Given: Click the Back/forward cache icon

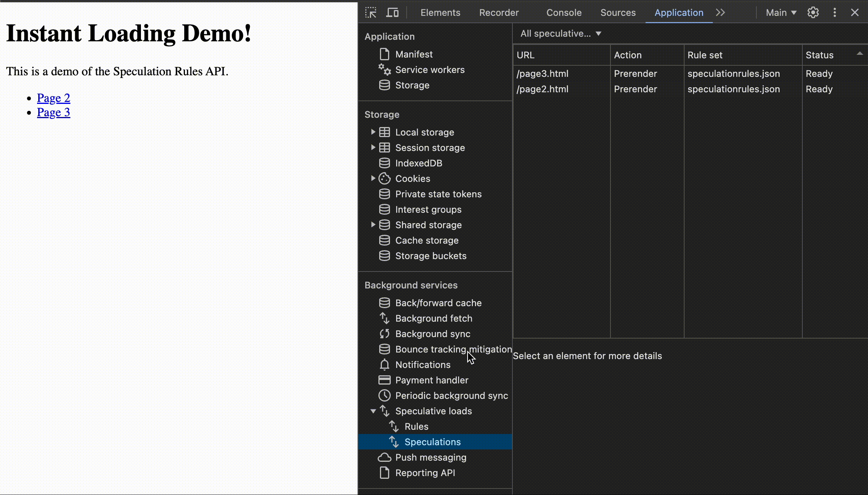Looking at the screenshot, I should click(x=384, y=303).
